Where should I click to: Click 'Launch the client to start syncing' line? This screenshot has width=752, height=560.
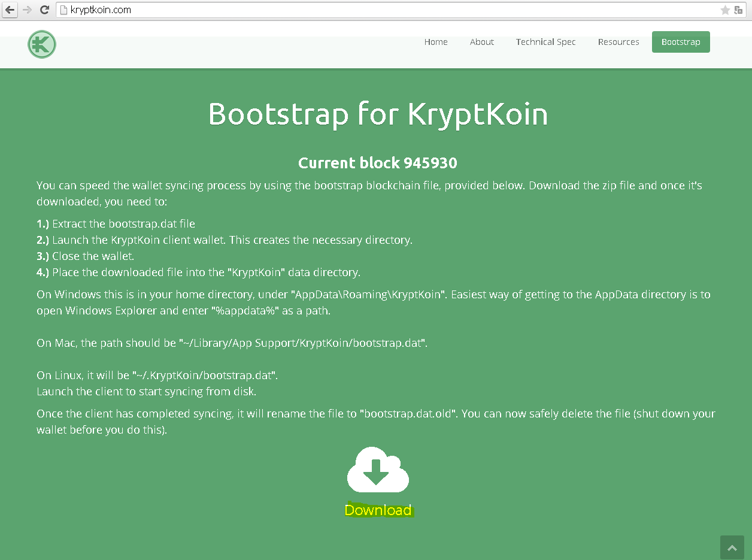pos(147,392)
